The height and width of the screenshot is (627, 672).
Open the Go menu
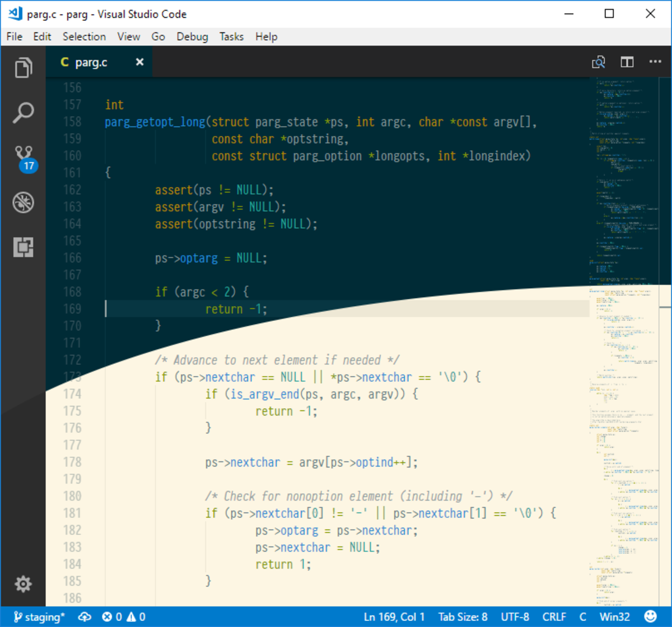click(x=158, y=36)
